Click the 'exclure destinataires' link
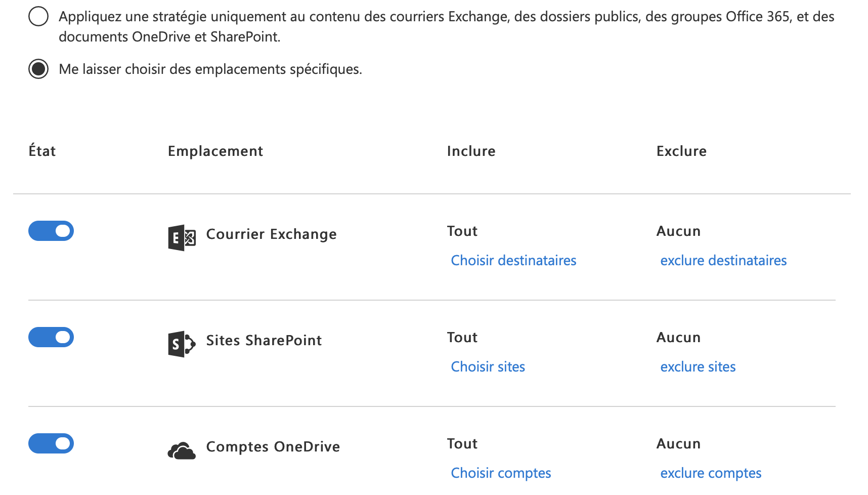 (723, 260)
